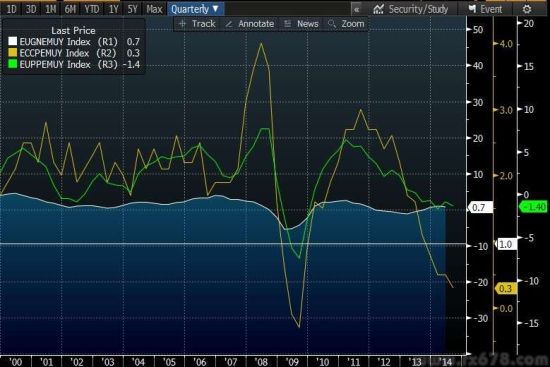
Task: Click the yellow ECCPEMUY legend swatch
Action: click(12, 53)
